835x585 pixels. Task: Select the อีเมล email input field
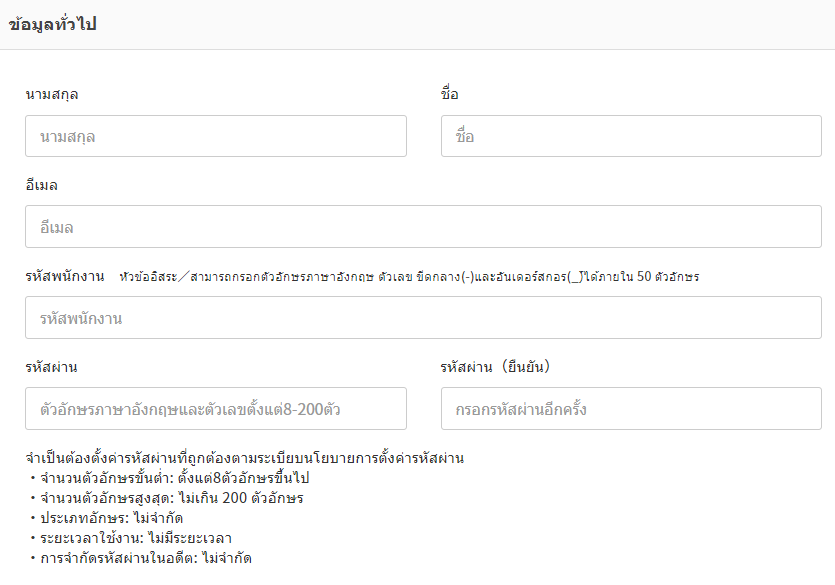click(423, 227)
